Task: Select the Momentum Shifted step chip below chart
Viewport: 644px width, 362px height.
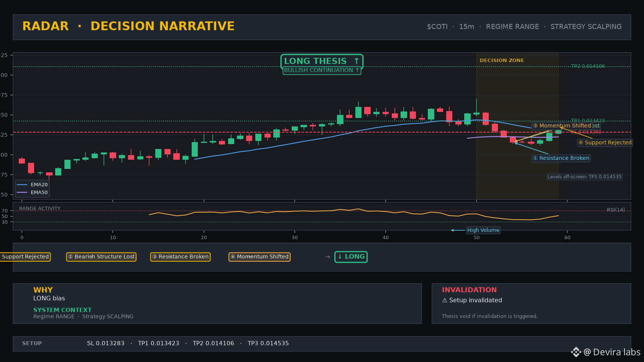Action: point(259,257)
